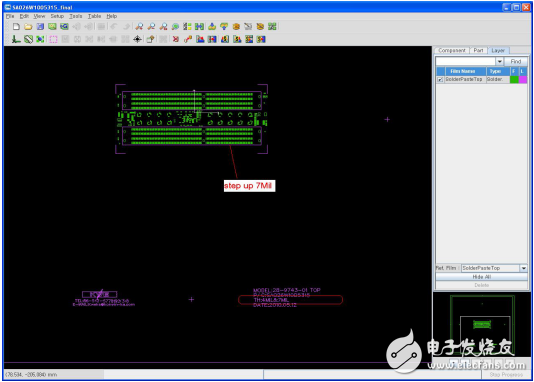Click the Find button
This screenshot has height=382, width=534.
pyautogui.click(x=516, y=62)
